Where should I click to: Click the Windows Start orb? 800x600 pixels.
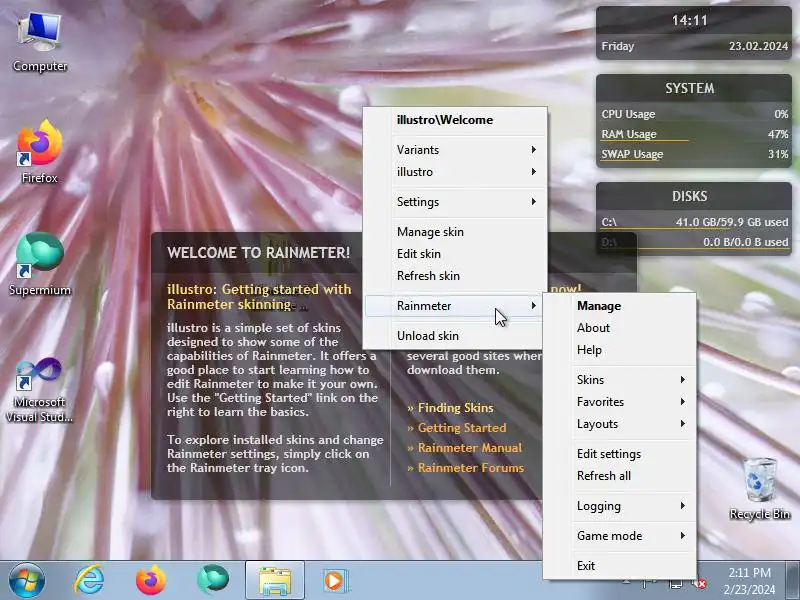(27, 581)
